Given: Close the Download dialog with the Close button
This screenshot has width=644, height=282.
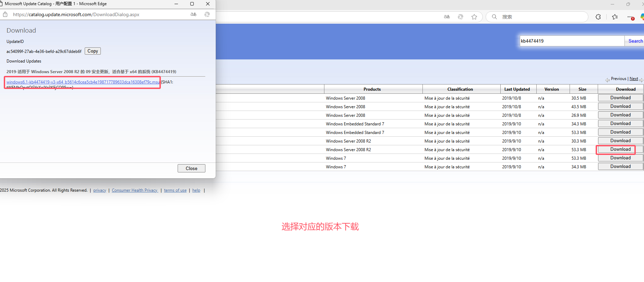Looking at the screenshot, I should pos(191,168).
